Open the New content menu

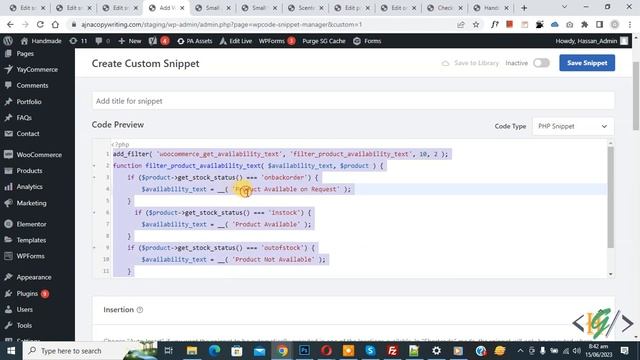pos(129,41)
